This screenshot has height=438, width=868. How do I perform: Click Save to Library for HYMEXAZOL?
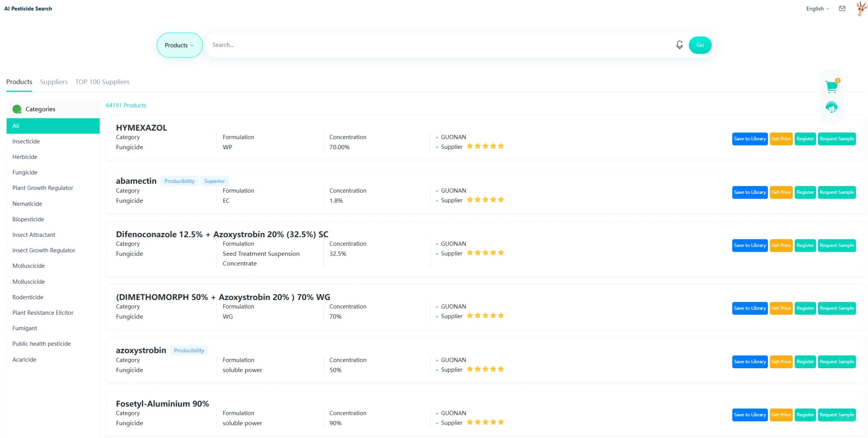pos(749,139)
